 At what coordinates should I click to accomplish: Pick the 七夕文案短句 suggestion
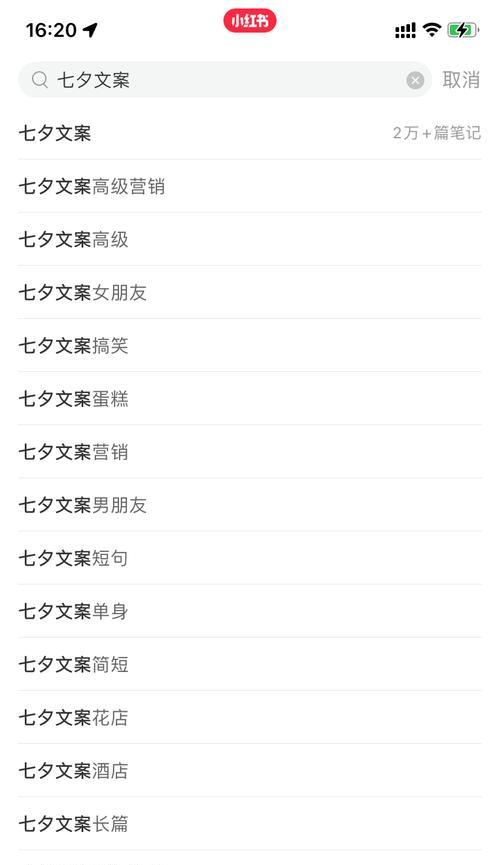250,558
